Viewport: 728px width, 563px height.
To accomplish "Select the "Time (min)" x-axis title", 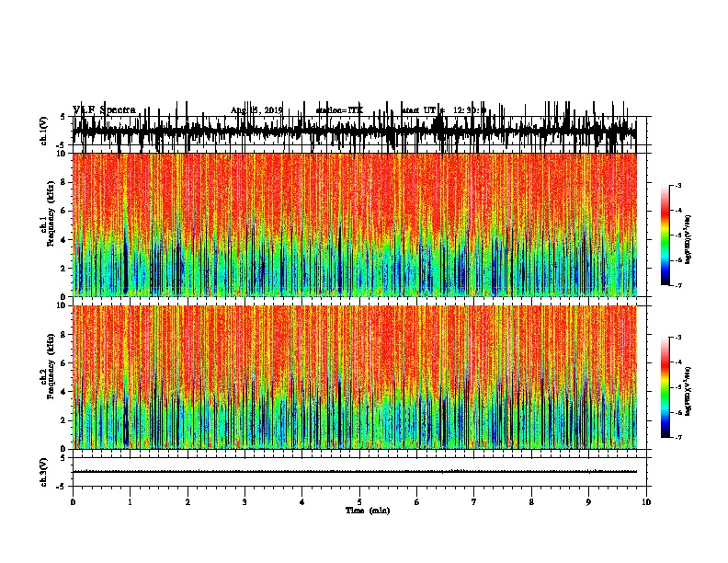I will pyautogui.click(x=368, y=511).
